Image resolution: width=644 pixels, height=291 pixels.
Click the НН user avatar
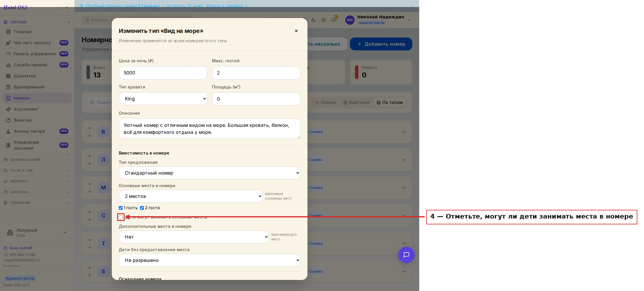pyautogui.click(x=350, y=20)
